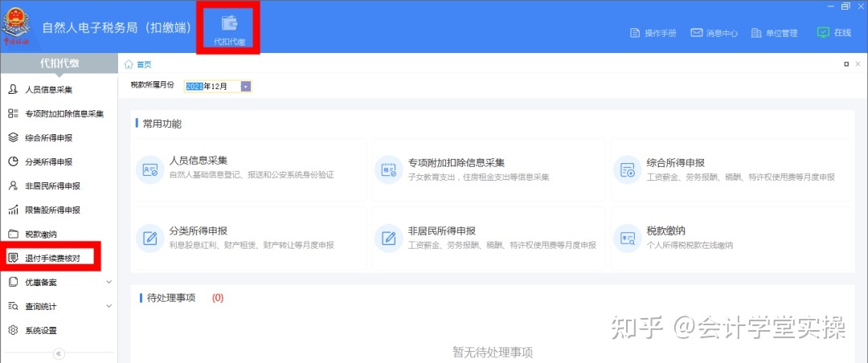Image resolution: width=868 pixels, height=363 pixels.
Task: Open 综合所得申报 card icon
Action: pos(627,170)
